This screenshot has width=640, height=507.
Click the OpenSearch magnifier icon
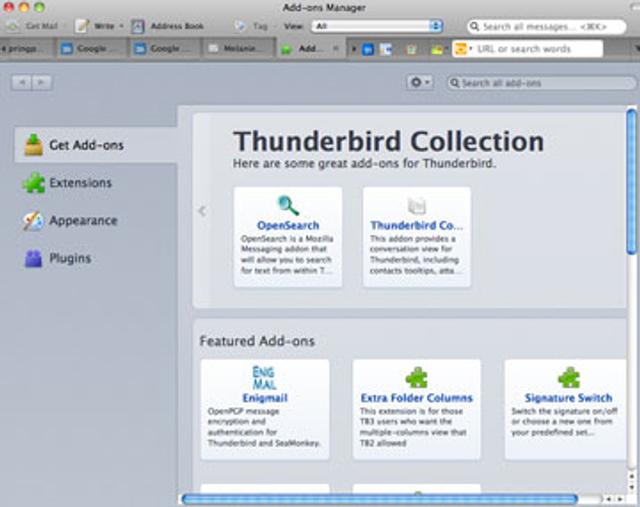coord(288,205)
